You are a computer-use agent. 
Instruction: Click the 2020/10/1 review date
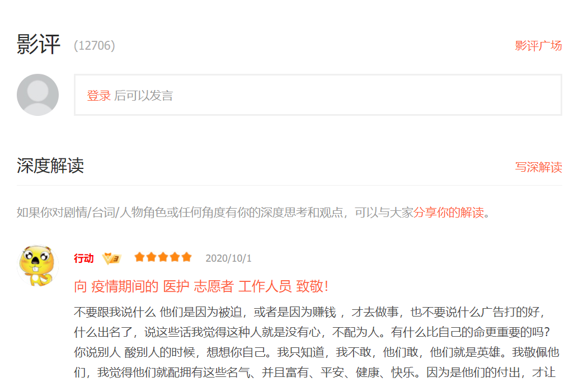coord(228,258)
